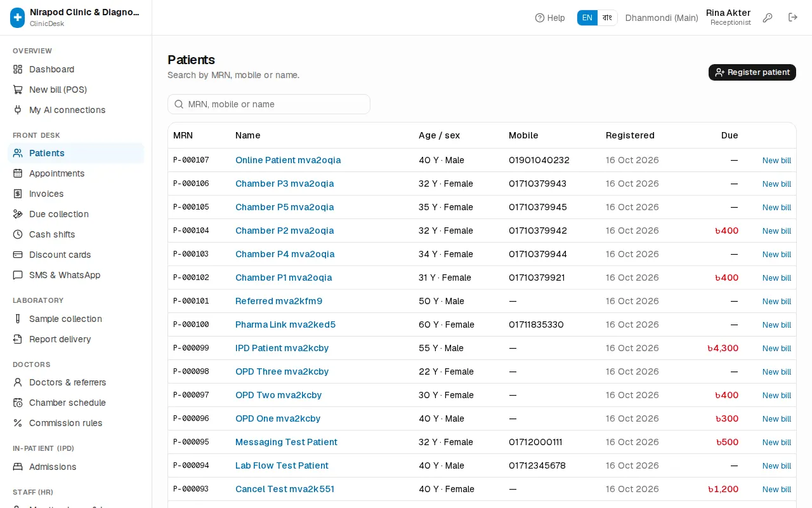Open Referred mva2kfm9 patient
This screenshot has height=508, width=812.
tap(278, 301)
